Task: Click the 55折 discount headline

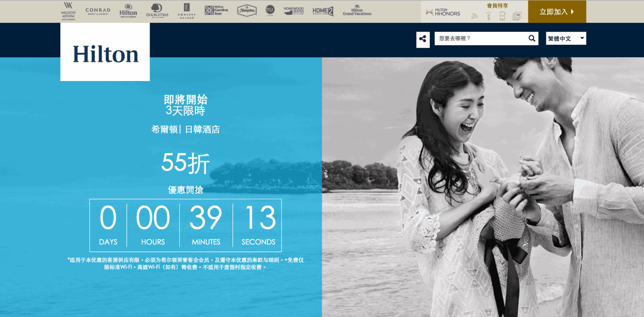Action: (185, 163)
